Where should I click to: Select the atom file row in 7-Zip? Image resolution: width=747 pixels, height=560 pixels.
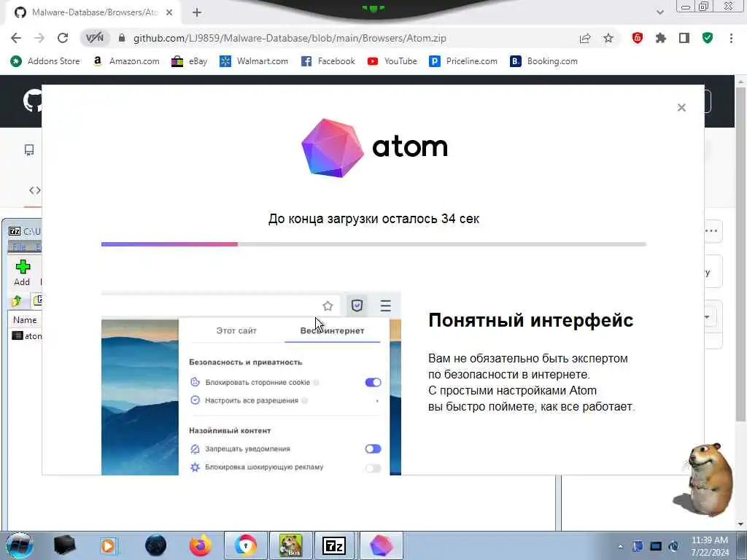point(26,335)
